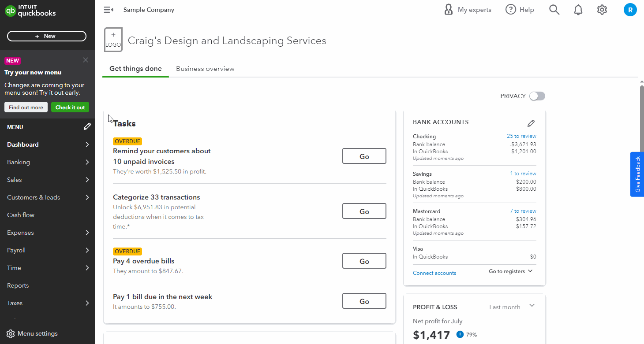Image resolution: width=644 pixels, height=344 pixels.
Task: Open the settings gear in the top bar
Action: click(x=602, y=10)
